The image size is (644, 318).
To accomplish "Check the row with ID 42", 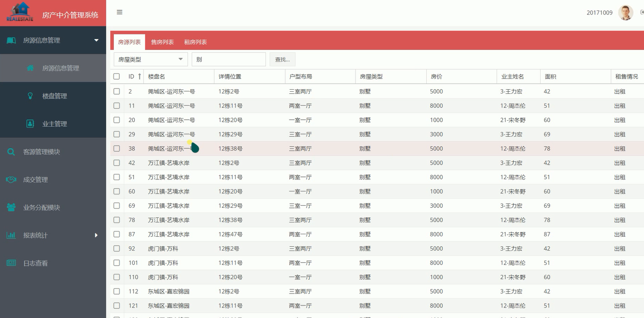I will 117,163.
